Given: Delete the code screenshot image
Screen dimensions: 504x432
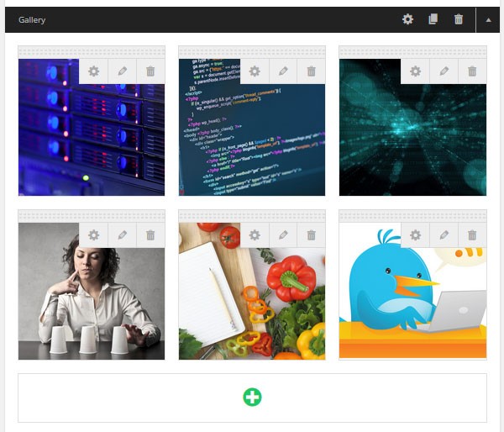Looking at the screenshot, I should pos(311,71).
